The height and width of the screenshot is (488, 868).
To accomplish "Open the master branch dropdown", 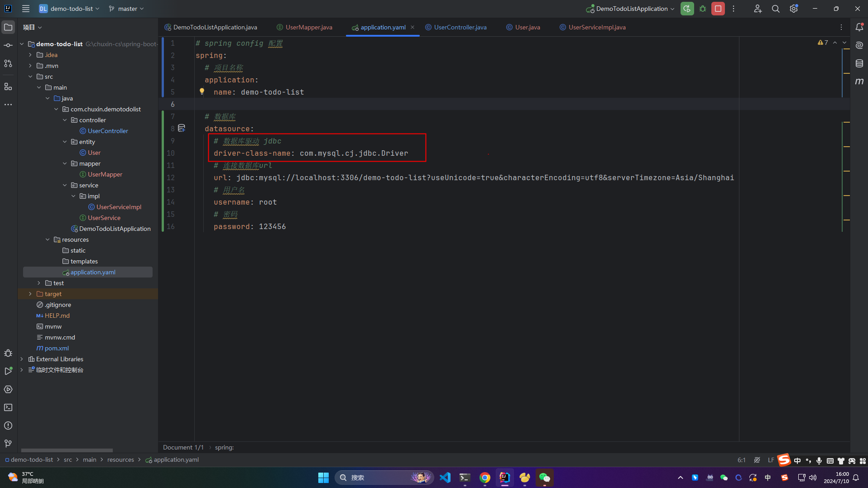I will (126, 9).
